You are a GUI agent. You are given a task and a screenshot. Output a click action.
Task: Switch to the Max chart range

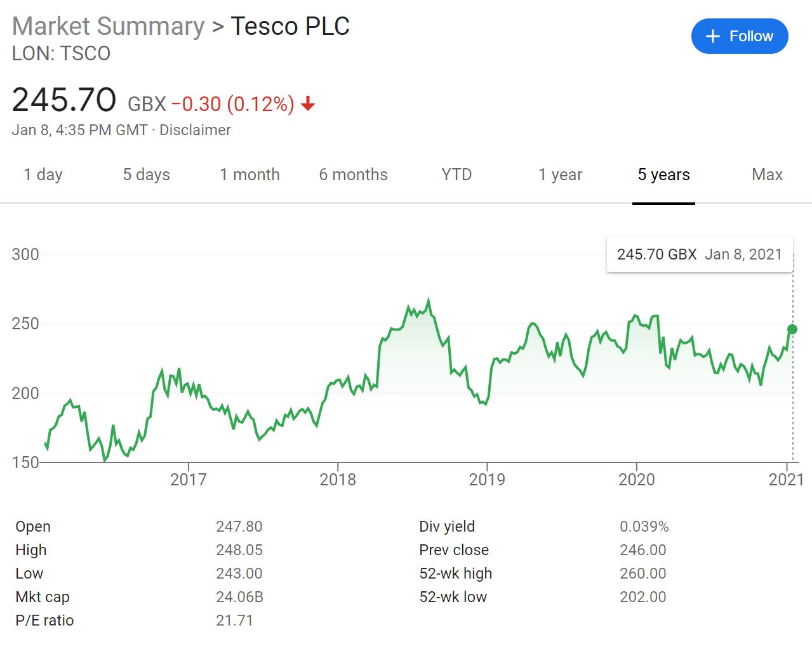(x=766, y=174)
